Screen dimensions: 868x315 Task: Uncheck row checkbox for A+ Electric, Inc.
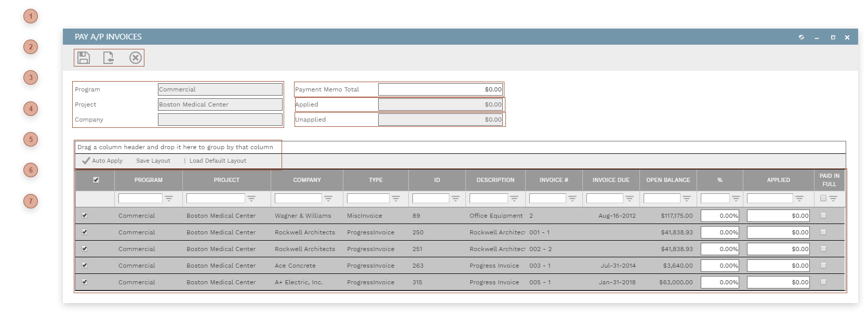click(85, 282)
